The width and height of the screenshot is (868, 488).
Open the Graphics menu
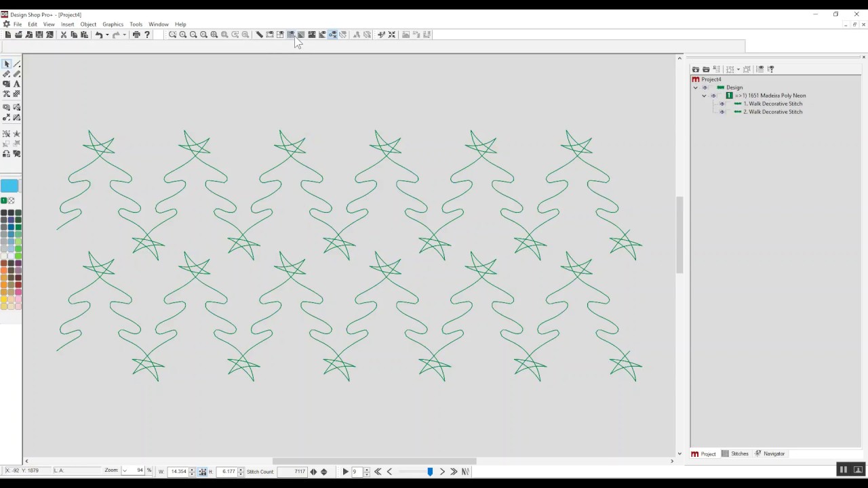(x=113, y=24)
